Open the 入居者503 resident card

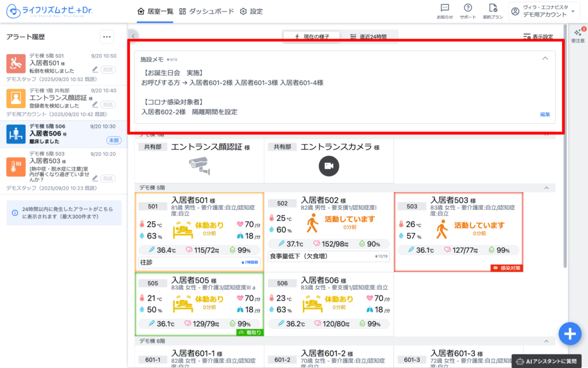coord(458,231)
